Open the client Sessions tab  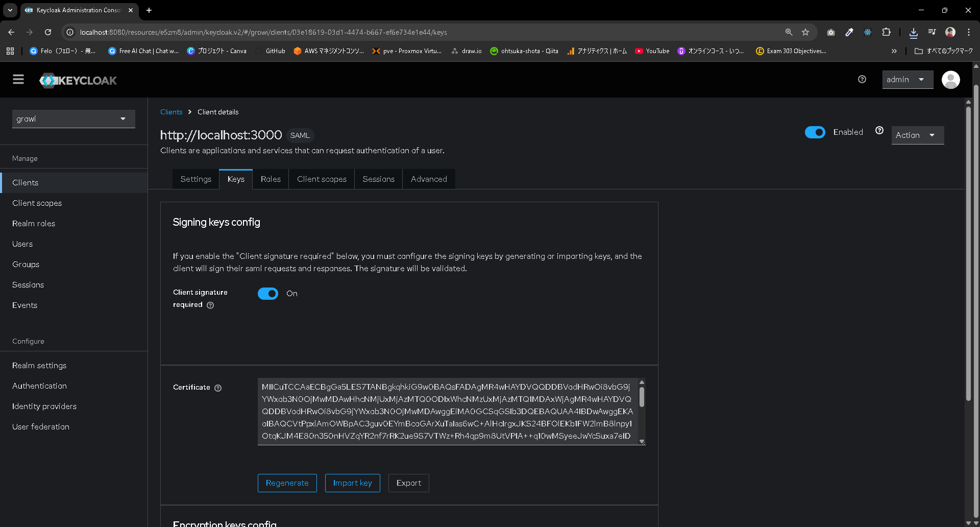[x=378, y=179]
